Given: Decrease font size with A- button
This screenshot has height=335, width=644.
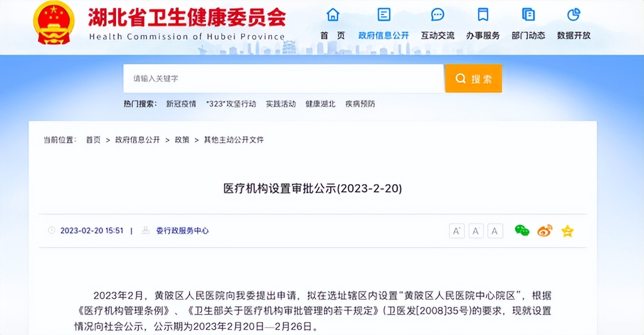Looking at the screenshot, I should click(x=475, y=231).
